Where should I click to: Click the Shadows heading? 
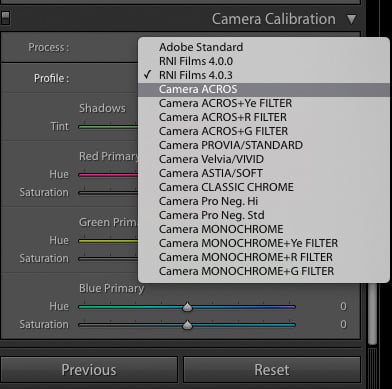[102, 108]
